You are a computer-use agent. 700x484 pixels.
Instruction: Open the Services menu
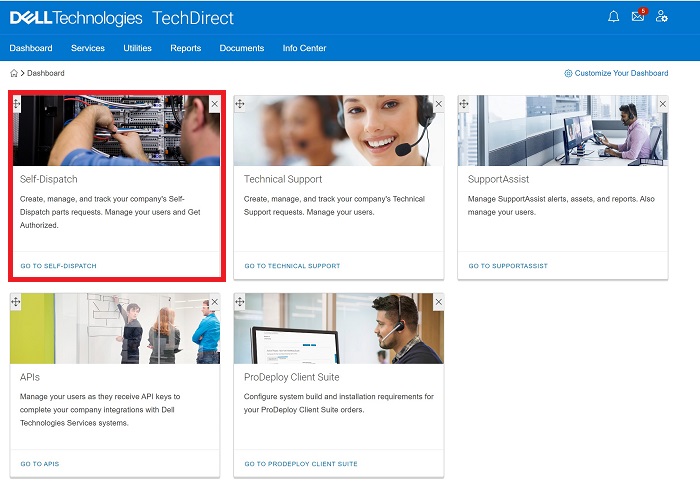[88, 48]
